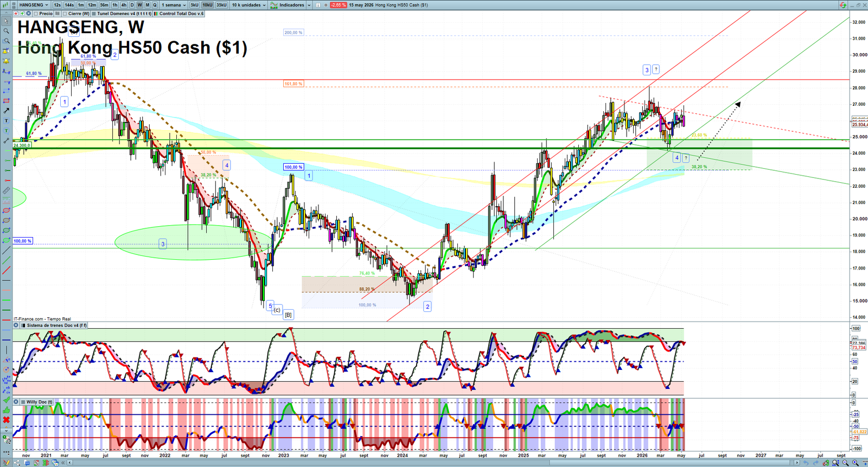Click the green arrow icon in price header
Viewport: 868px width, 467px height.
coord(22,14)
